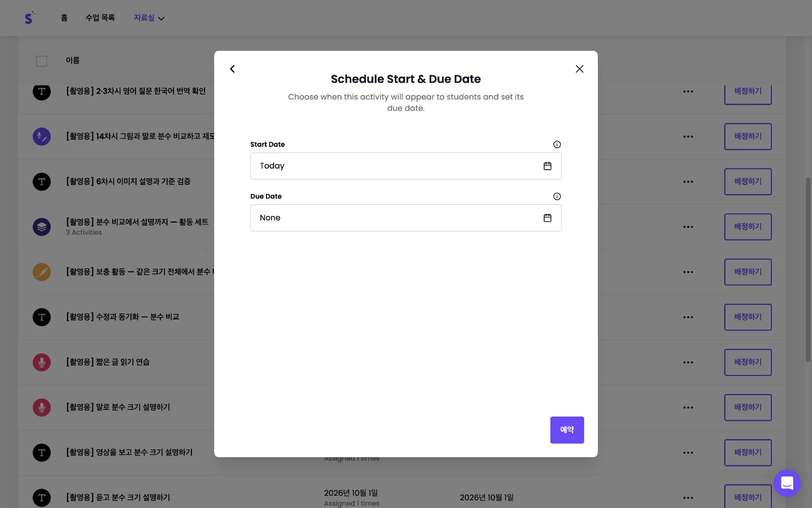This screenshot has width=812, height=508.
Task: Open the Due Date calendar picker icon
Action: pyautogui.click(x=547, y=218)
